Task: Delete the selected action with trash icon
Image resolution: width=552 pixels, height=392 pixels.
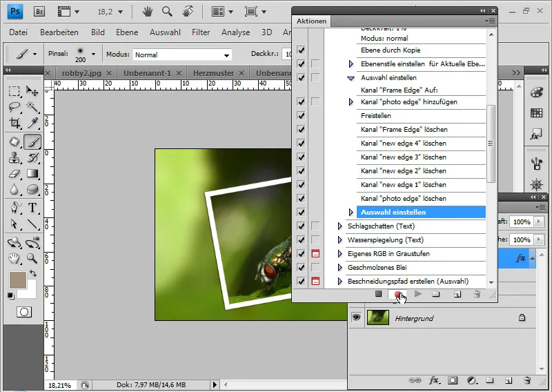Action: point(477,294)
